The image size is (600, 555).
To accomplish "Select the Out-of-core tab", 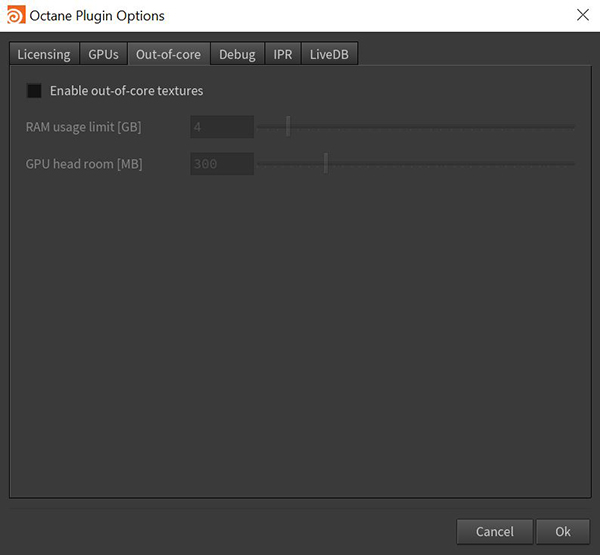I will pyautogui.click(x=168, y=55).
